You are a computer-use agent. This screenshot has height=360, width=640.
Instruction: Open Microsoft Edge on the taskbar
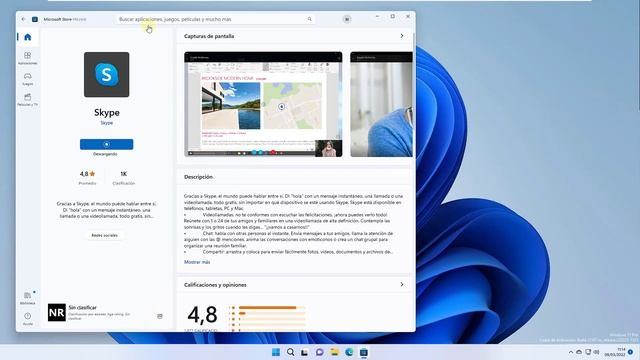[x=349, y=352]
